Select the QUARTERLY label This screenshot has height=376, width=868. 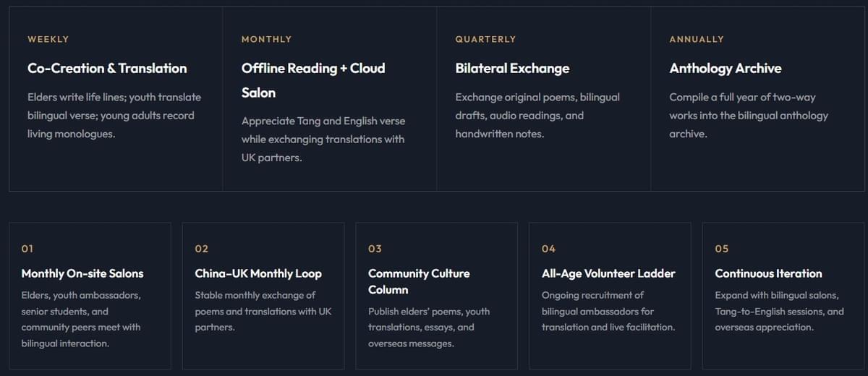pos(485,39)
